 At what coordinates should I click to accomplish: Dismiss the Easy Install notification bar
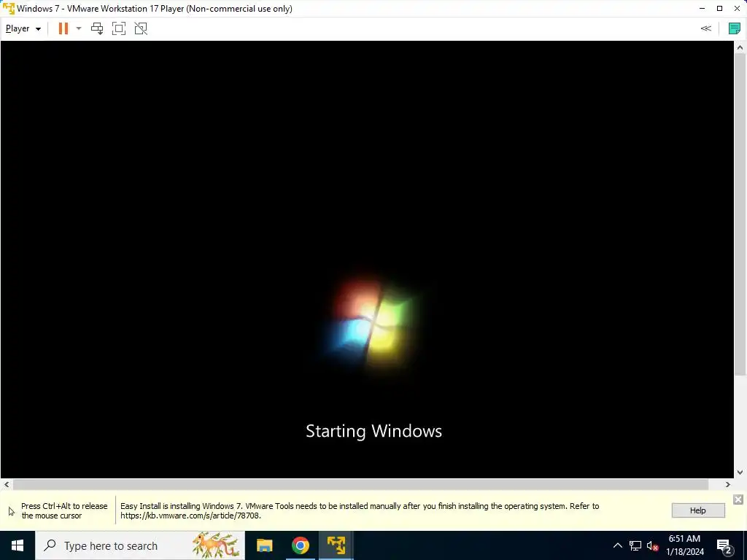coord(738,499)
